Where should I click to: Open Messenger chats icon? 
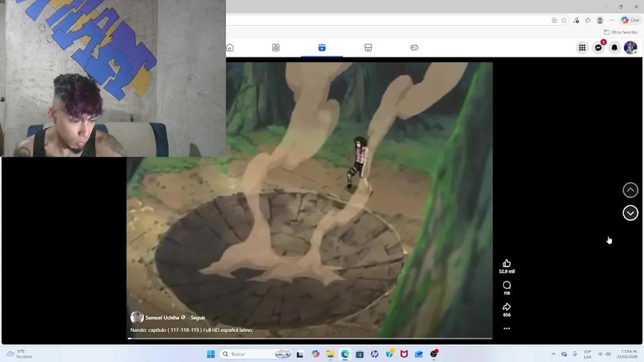[598, 48]
